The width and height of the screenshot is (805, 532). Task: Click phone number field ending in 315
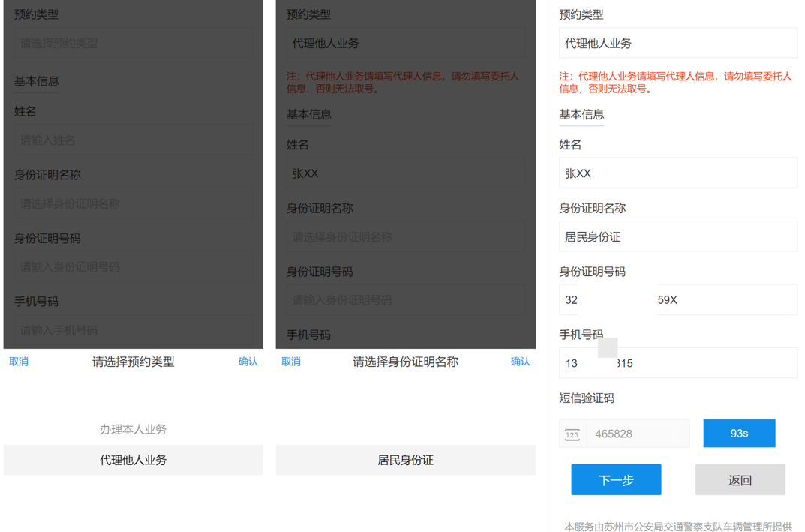pyautogui.click(x=677, y=363)
